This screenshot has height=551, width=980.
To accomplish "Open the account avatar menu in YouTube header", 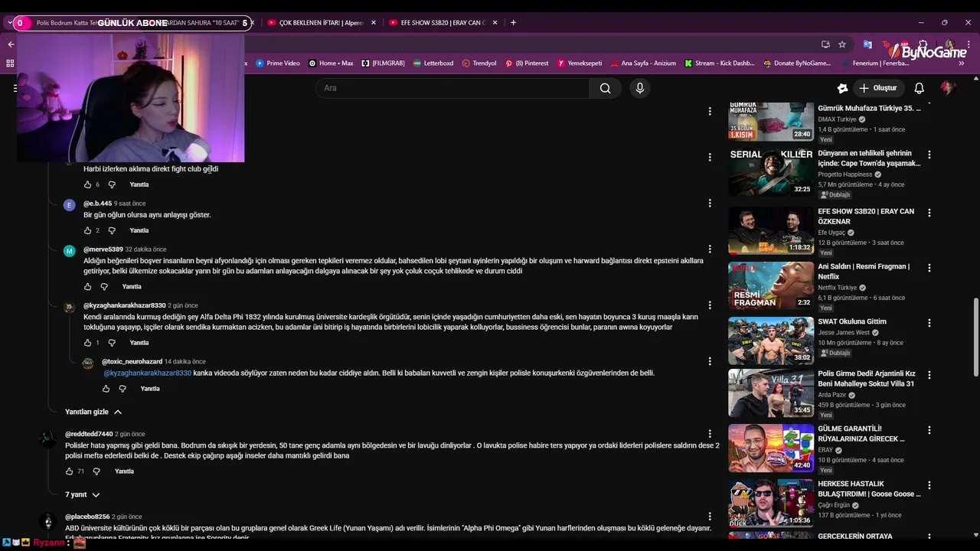I will pos(948,88).
